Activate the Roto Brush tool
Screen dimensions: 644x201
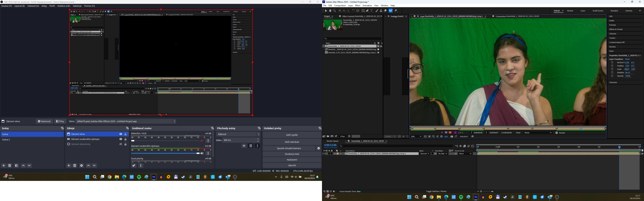(x=391, y=11)
